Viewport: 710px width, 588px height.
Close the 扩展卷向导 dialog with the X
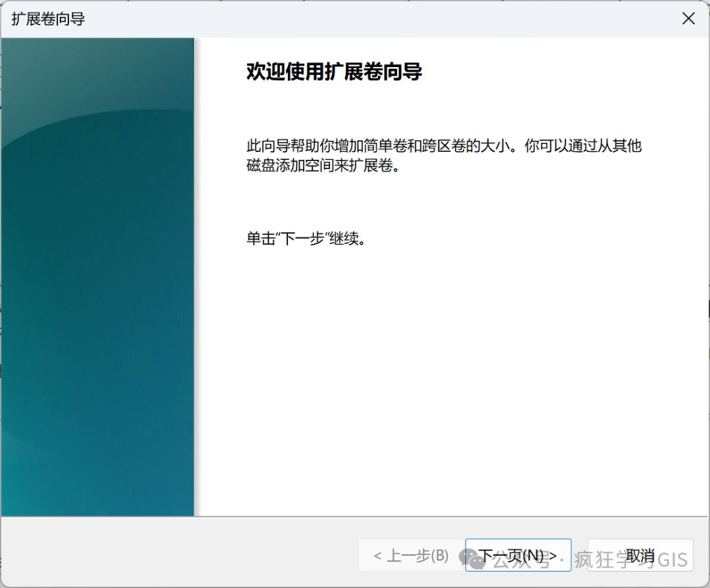(x=688, y=18)
